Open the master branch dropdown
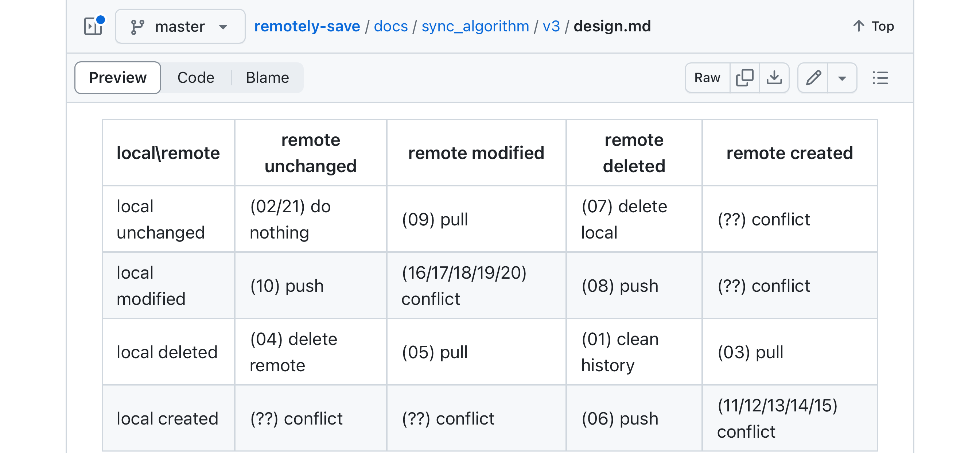Viewport: 980px width, 453px height. click(x=180, y=27)
